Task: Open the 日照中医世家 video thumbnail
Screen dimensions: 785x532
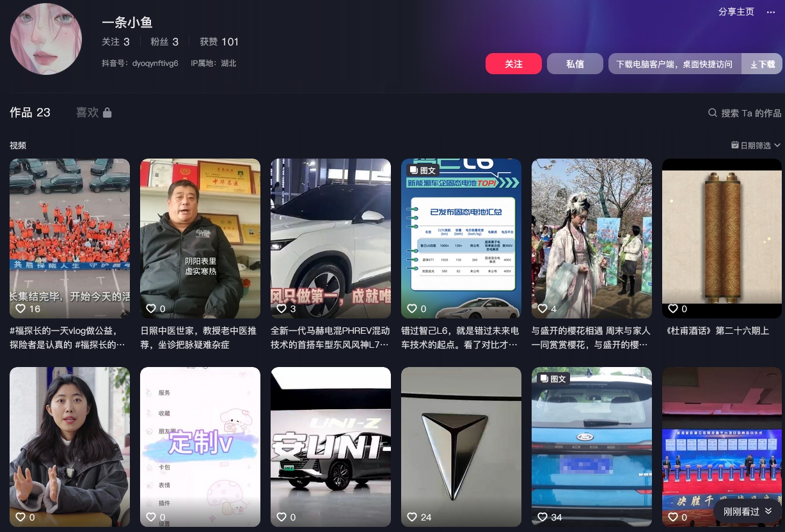Action: [x=200, y=239]
